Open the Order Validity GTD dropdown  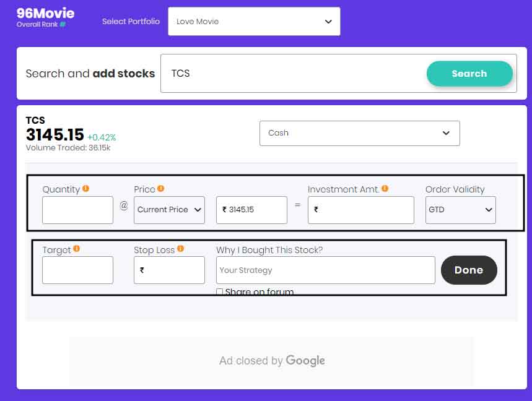coord(460,210)
